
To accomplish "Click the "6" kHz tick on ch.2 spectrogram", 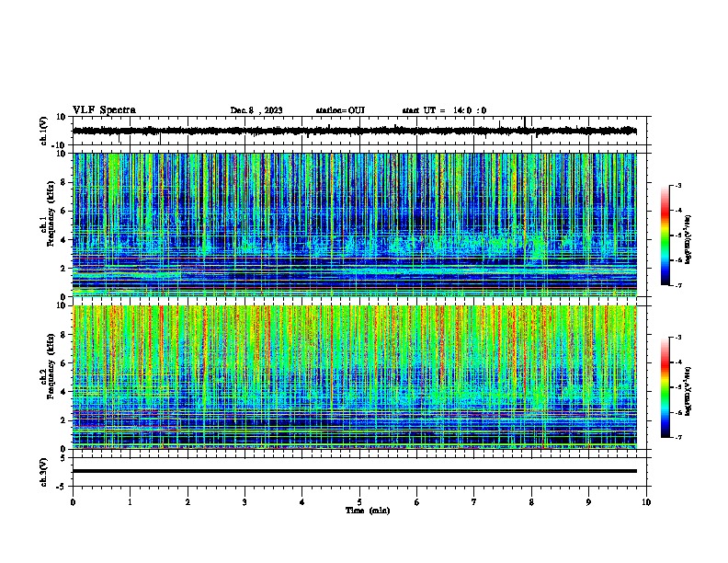I will 63,363.
